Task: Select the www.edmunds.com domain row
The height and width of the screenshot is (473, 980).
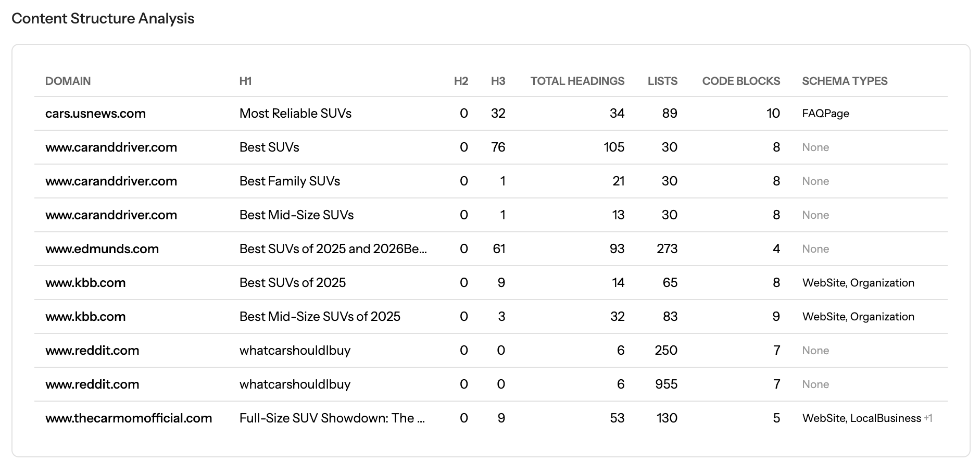Action: 102,249
